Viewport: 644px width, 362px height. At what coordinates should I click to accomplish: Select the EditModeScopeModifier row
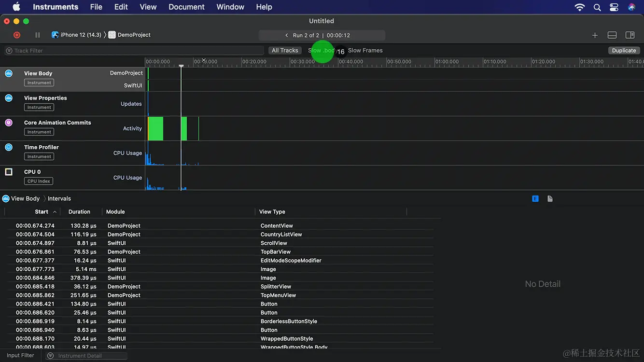click(x=220, y=261)
